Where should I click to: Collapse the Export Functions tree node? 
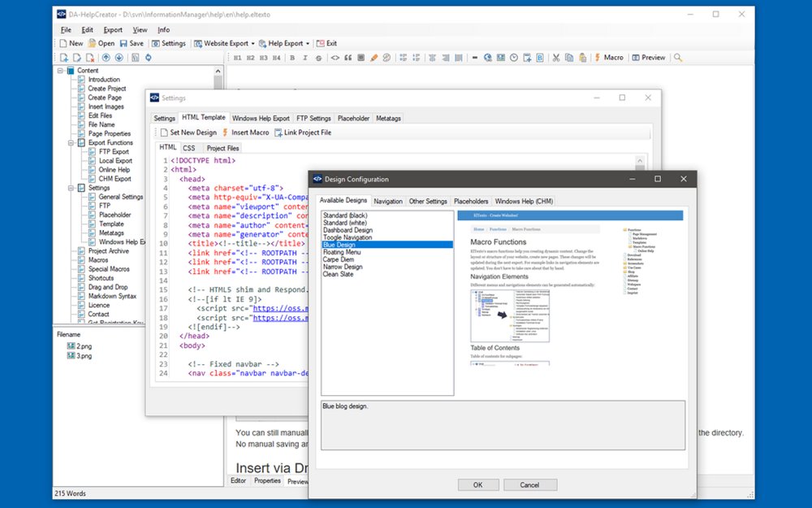(x=71, y=142)
